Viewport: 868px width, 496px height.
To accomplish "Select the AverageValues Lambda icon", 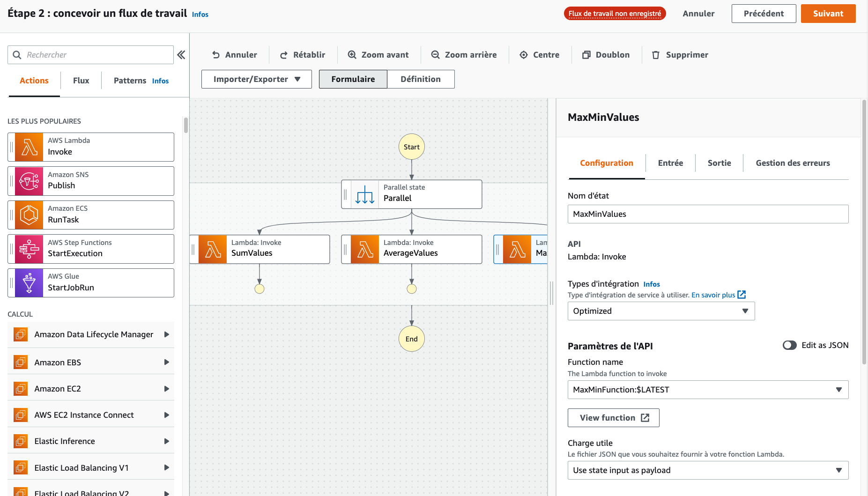I will (365, 249).
